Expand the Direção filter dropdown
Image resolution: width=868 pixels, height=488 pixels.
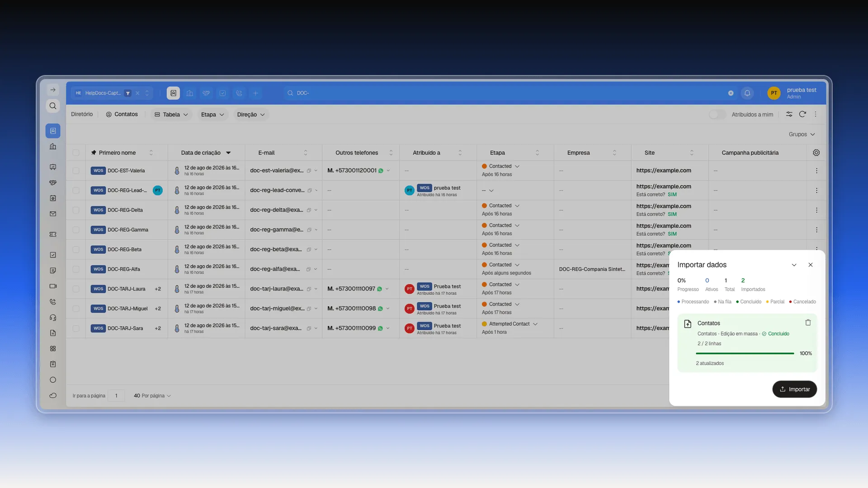[251, 114]
